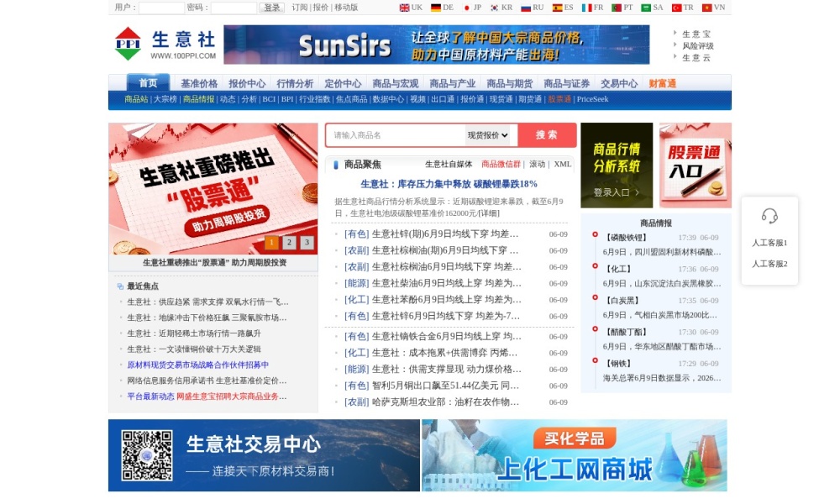Screen dimensions: 840x504
Task: Open the 基准价格 menu tab
Action: tap(199, 83)
